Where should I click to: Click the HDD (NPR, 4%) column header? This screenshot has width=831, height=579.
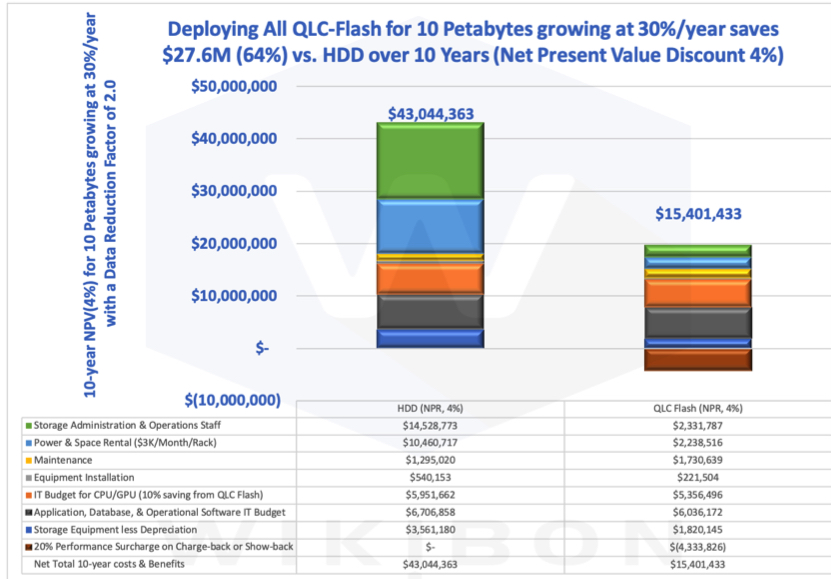[x=430, y=408]
